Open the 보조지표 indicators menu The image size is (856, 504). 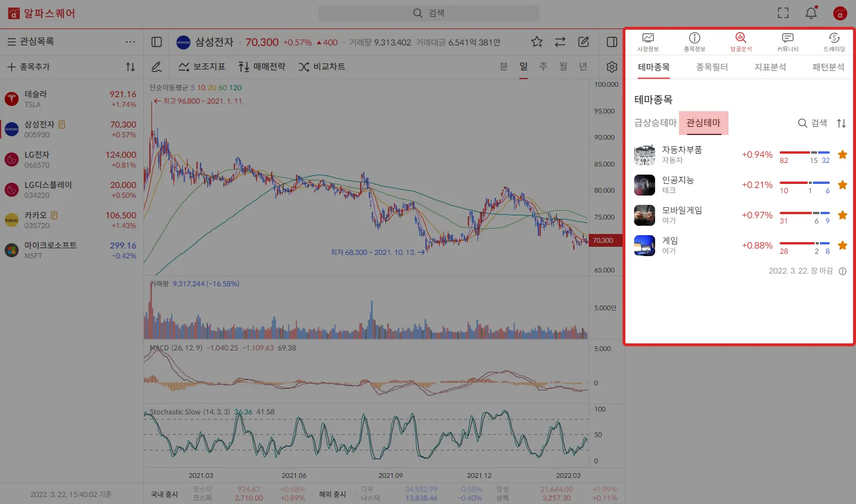[x=201, y=67]
